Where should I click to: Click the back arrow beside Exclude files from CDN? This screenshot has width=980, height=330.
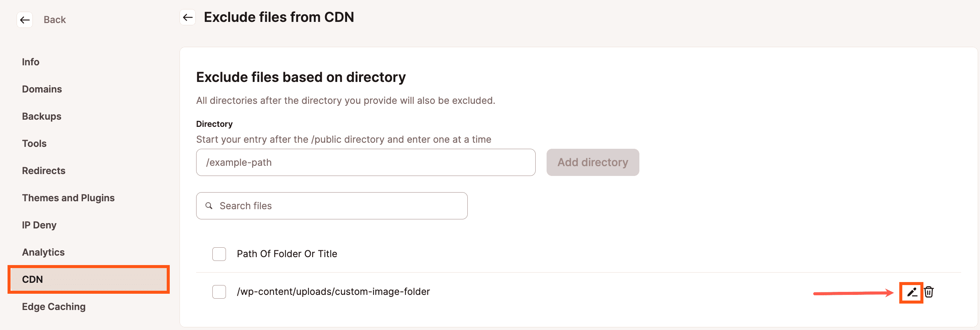click(x=187, y=17)
